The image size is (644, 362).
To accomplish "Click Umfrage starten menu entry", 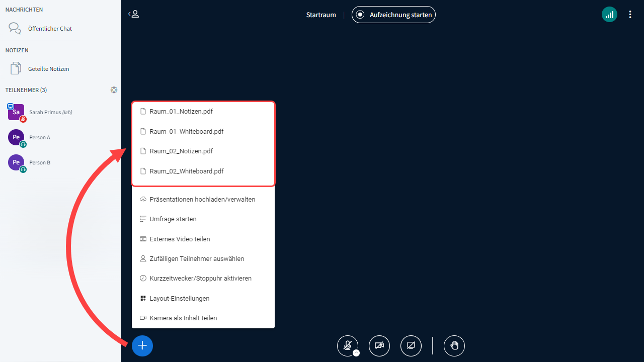I will pos(173,219).
